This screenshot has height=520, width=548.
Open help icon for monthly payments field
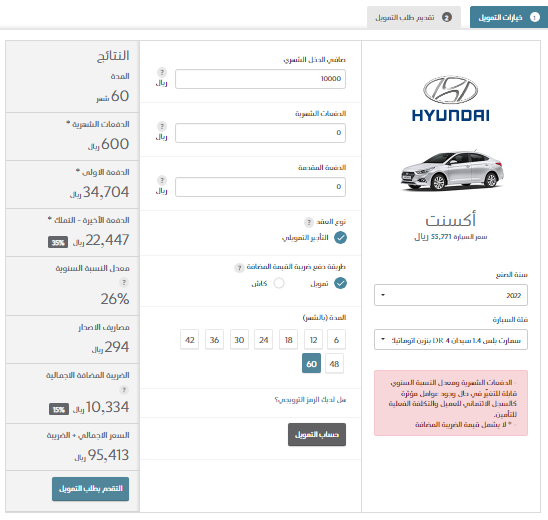[161, 126]
